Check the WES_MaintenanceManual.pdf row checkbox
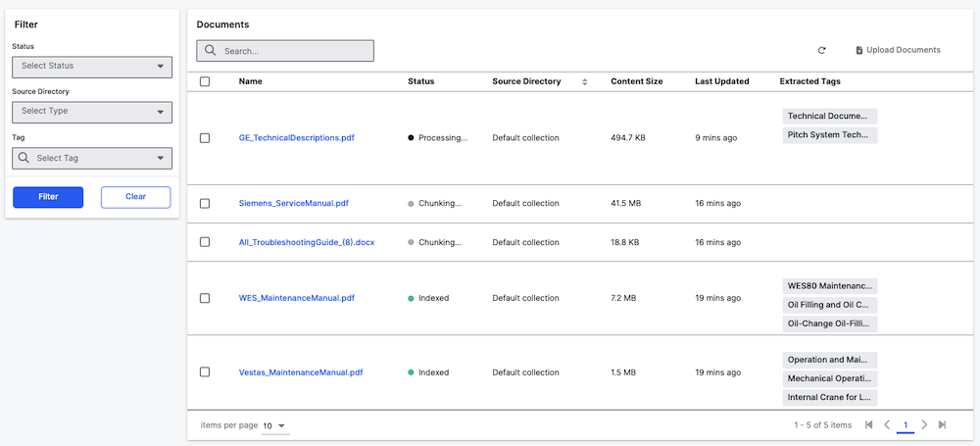The height and width of the screenshot is (446, 980). tap(205, 298)
